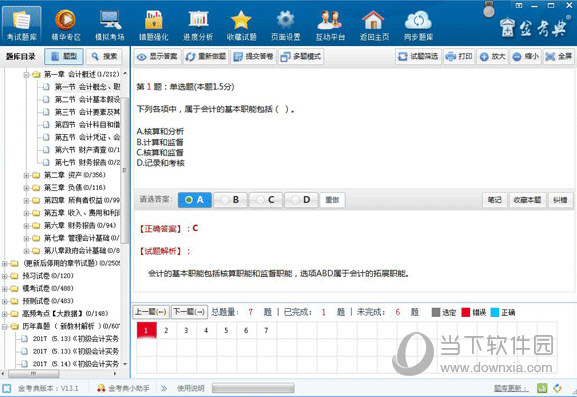Viewport: 577px width, 397px height.
Task: Expand 第四章 所有者权益 chapter
Action: pyautogui.click(x=26, y=201)
